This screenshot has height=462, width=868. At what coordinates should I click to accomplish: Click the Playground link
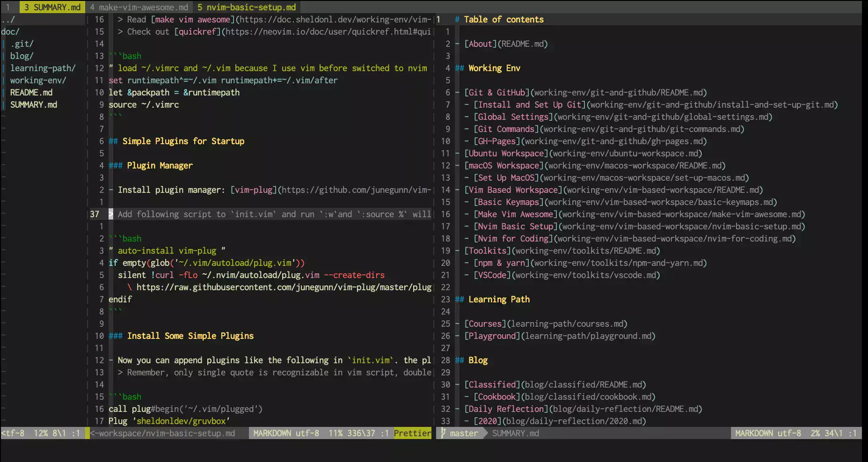492,336
